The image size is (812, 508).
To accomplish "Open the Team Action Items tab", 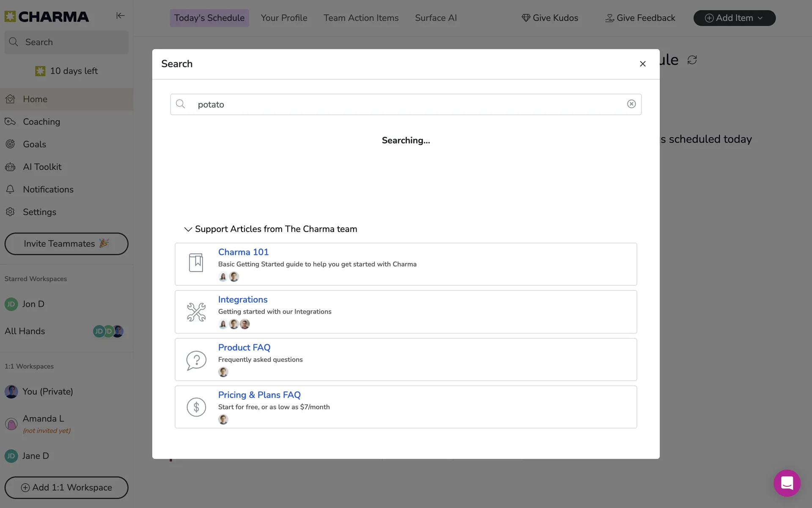I will 361,18.
